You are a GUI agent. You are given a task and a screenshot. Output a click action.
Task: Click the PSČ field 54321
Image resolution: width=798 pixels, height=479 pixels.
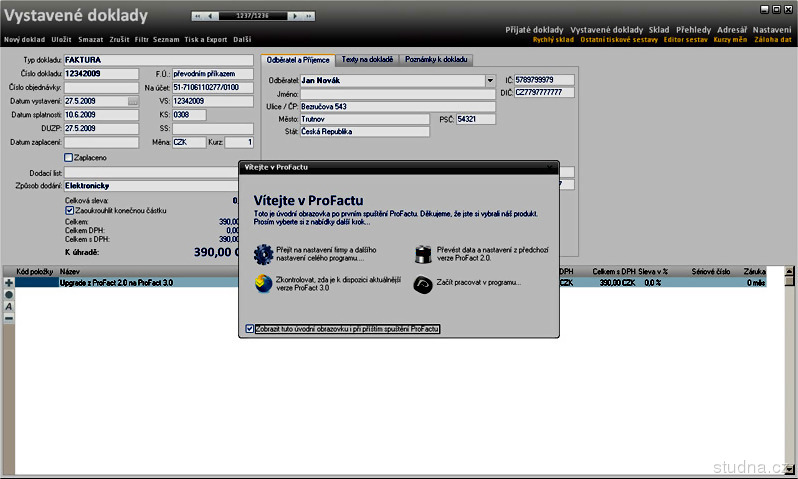pos(475,119)
